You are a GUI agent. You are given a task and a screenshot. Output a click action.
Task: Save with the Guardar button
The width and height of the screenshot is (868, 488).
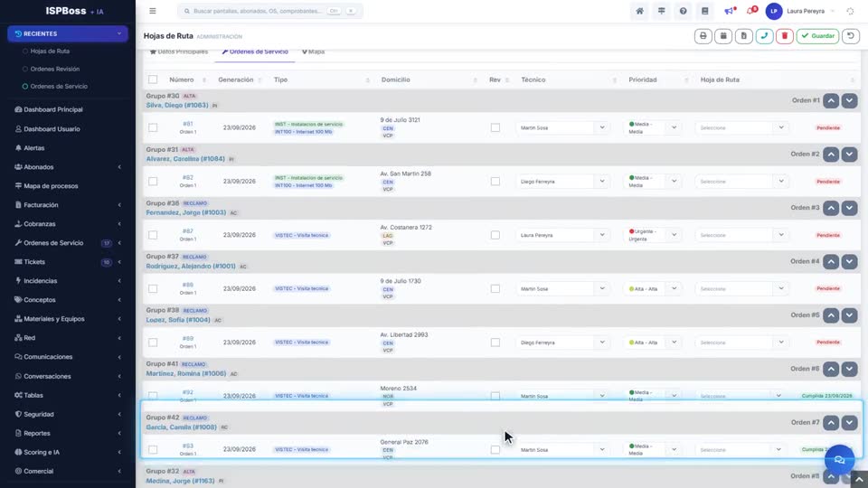point(817,36)
